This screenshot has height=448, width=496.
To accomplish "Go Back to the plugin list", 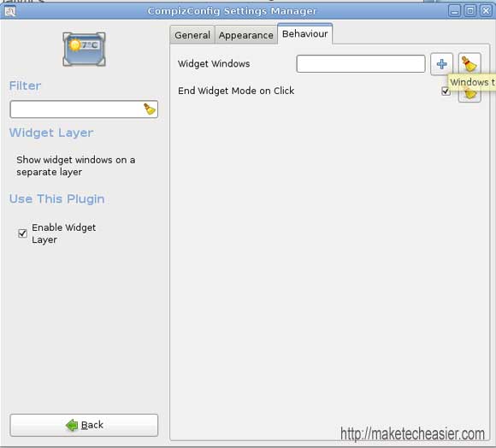I will pyautogui.click(x=84, y=425).
